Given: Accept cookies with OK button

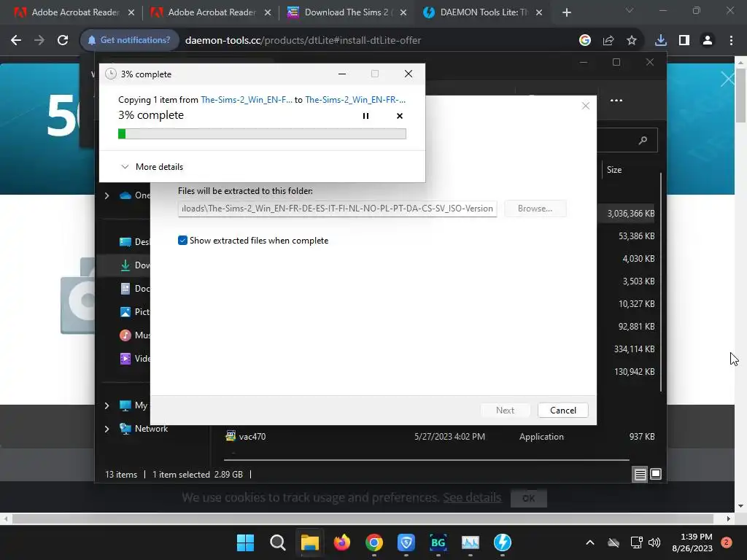Looking at the screenshot, I should 528,498.
